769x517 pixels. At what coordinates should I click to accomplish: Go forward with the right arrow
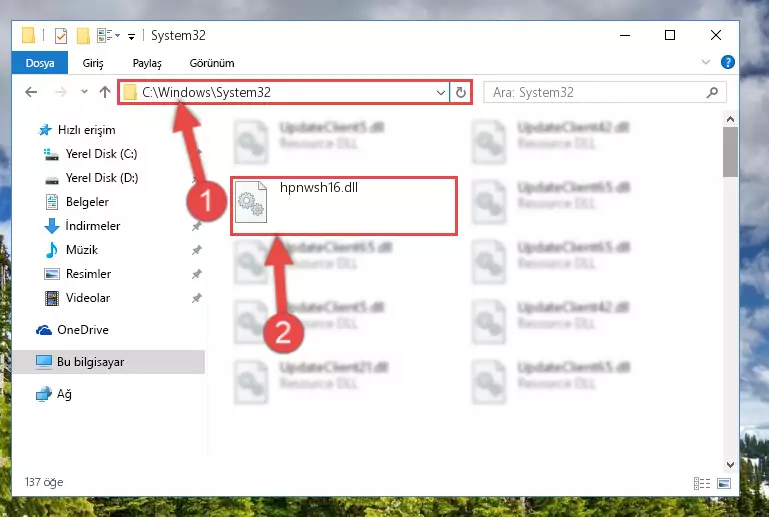pyautogui.click(x=61, y=92)
